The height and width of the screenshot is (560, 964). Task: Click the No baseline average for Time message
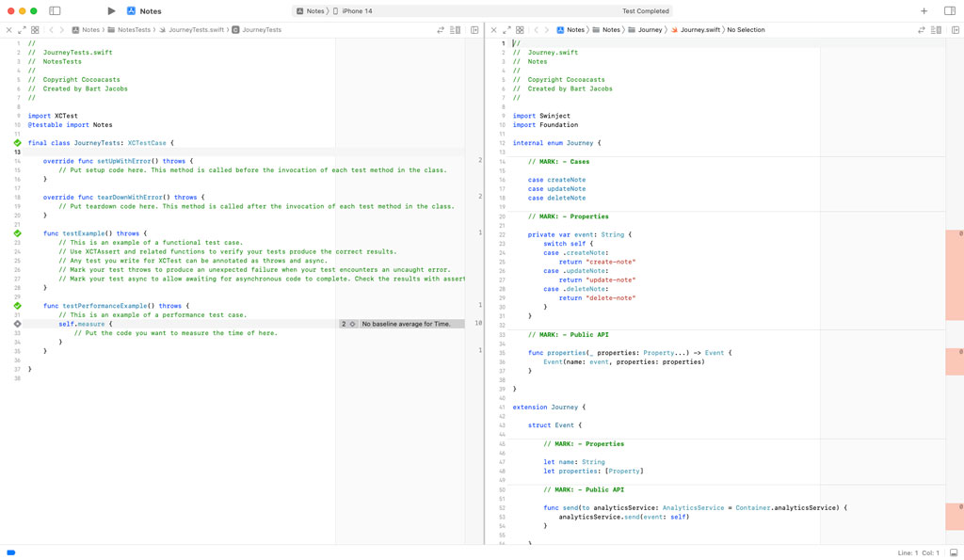pos(405,324)
